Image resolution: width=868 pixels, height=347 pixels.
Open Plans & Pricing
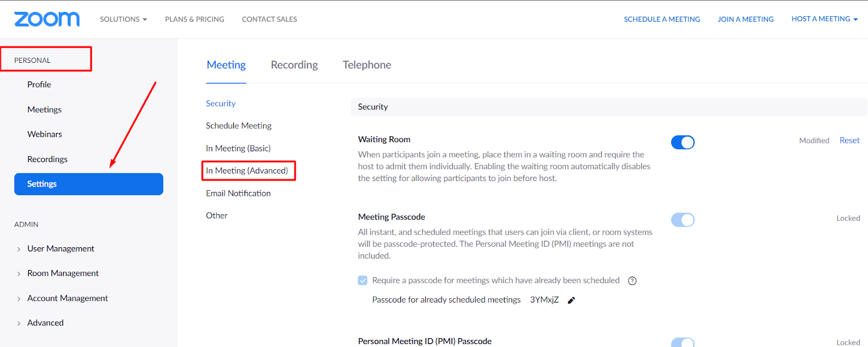coord(195,19)
